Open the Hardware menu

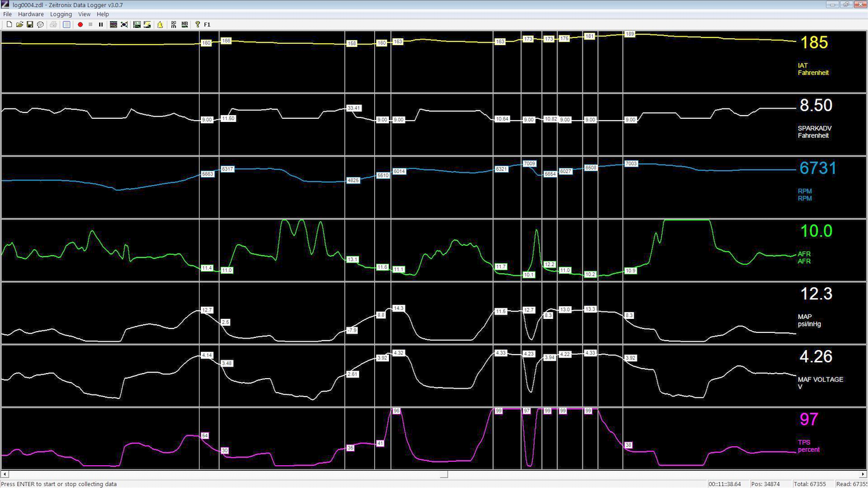[31, 14]
